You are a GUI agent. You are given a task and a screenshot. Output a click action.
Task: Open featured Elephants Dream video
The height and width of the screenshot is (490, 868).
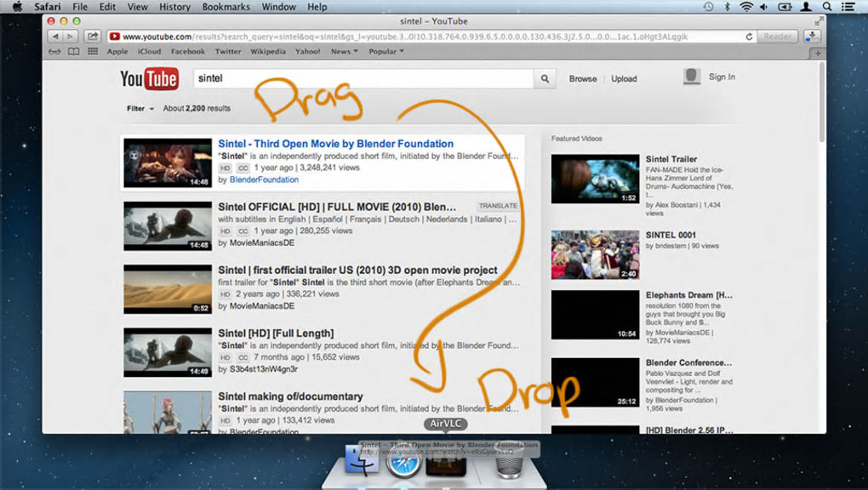coord(688,295)
